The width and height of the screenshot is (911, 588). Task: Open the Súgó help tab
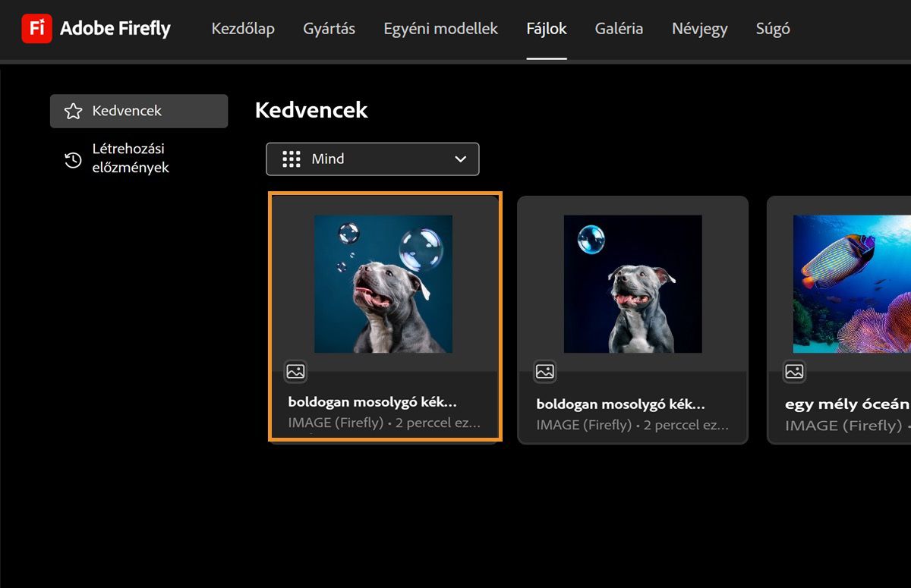click(x=773, y=29)
